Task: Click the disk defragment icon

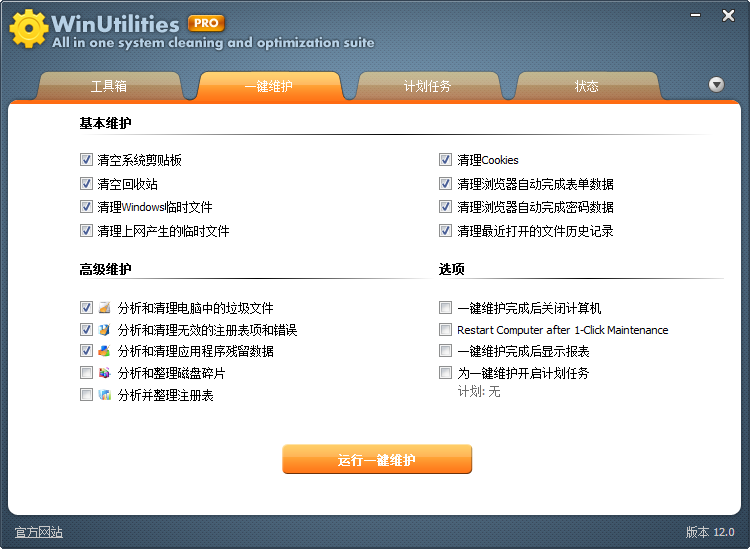Action: [x=105, y=374]
